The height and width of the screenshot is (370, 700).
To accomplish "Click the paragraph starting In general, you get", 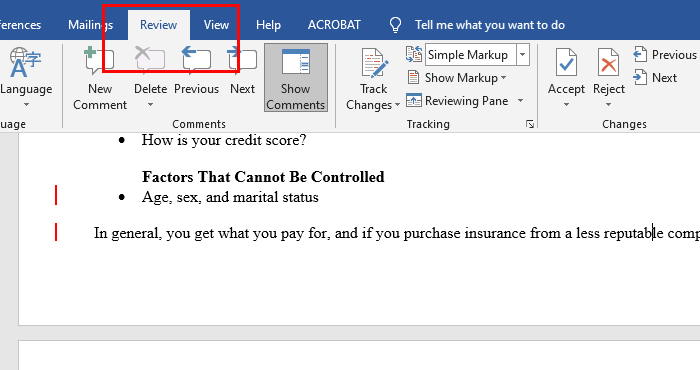I will 396,233.
